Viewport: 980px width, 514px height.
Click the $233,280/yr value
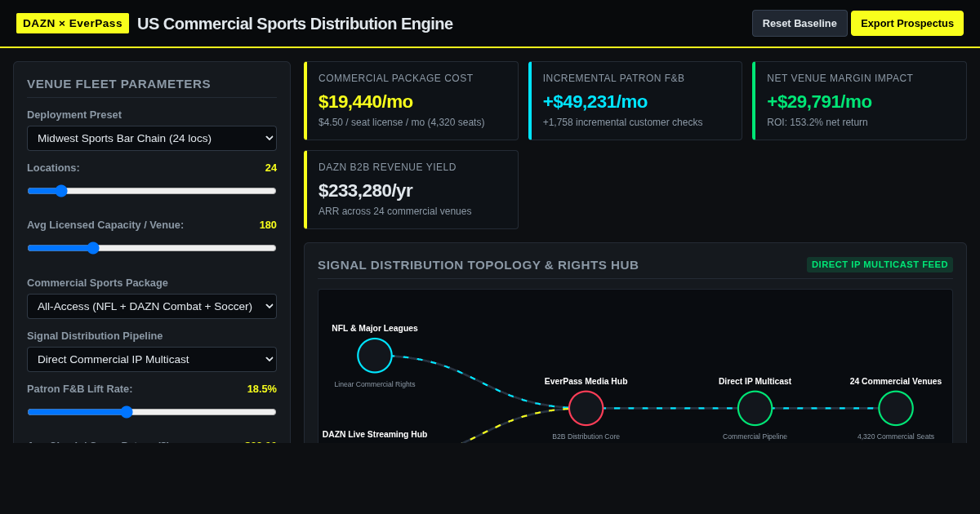click(x=366, y=191)
